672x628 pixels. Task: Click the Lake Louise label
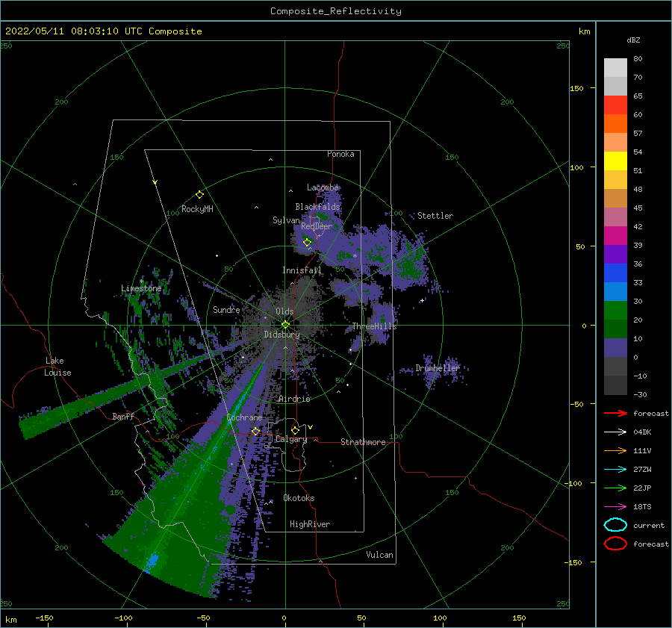[x=58, y=367]
